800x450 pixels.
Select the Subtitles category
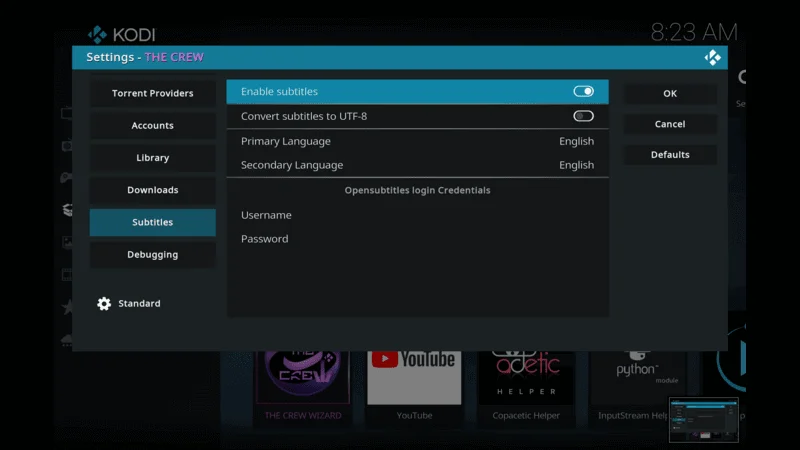pyautogui.click(x=153, y=222)
